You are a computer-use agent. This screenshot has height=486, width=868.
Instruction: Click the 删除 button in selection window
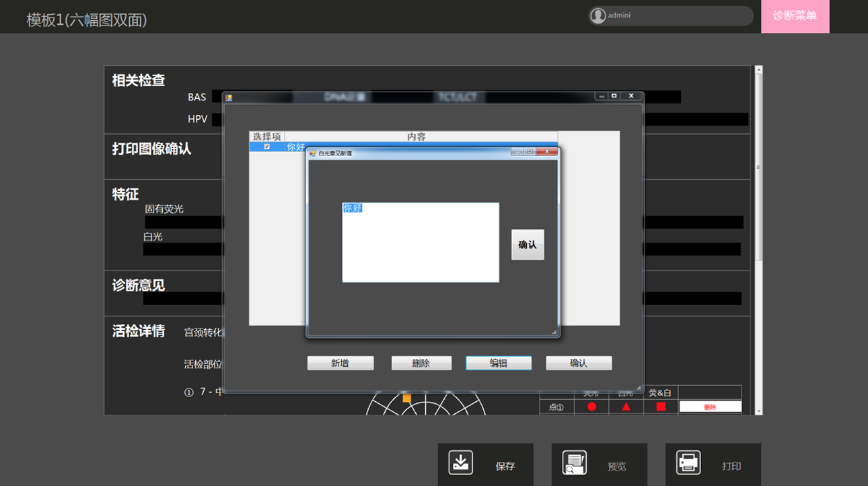click(421, 363)
